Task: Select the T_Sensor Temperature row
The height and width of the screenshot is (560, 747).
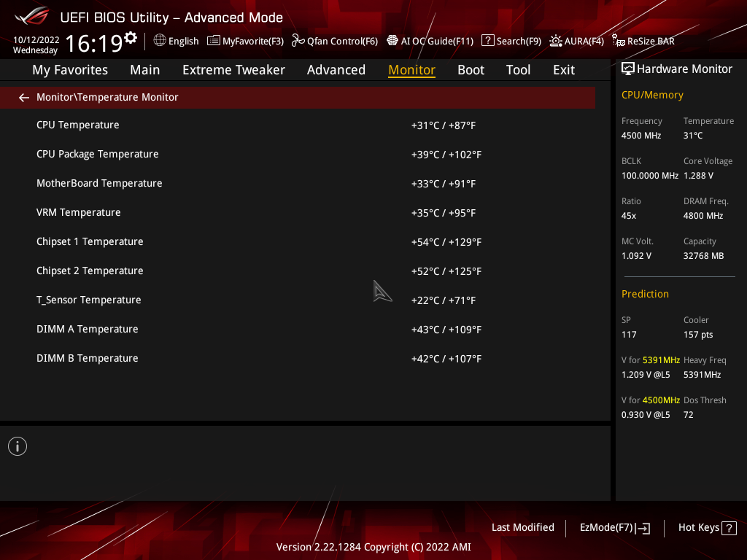Action: (x=298, y=300)
